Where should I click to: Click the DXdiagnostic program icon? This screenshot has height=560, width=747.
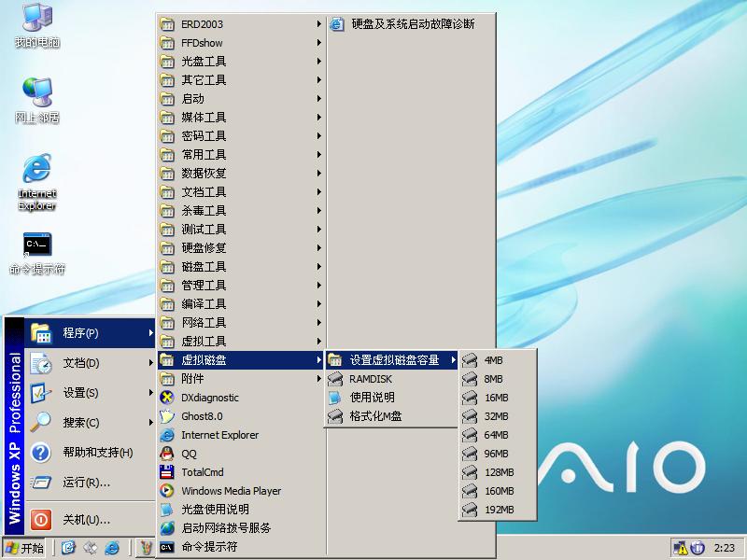[x=167, y=398]
